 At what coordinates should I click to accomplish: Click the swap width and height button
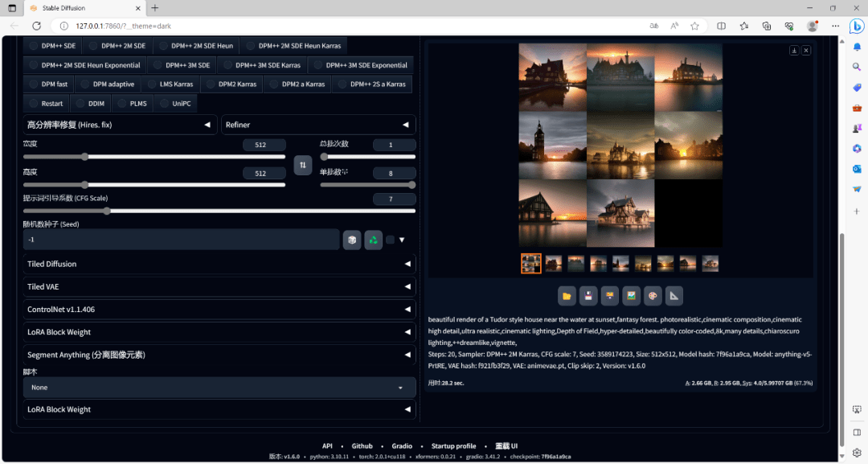[302, 165]
